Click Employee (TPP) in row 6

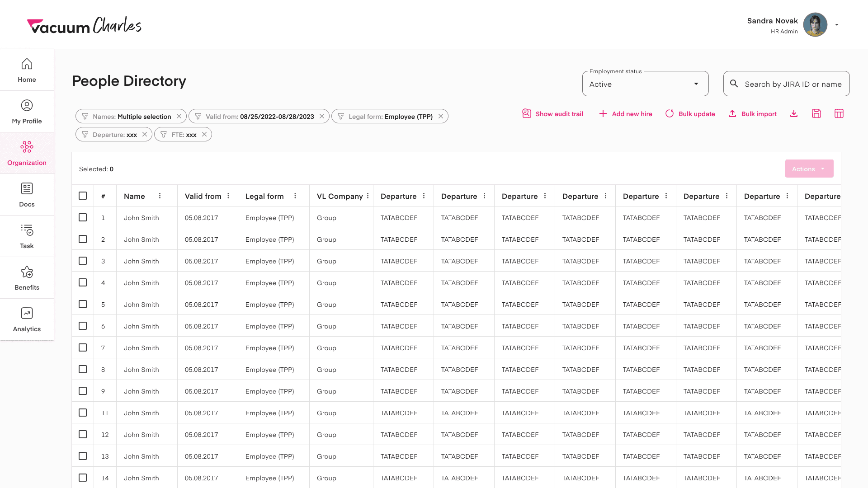270,326
